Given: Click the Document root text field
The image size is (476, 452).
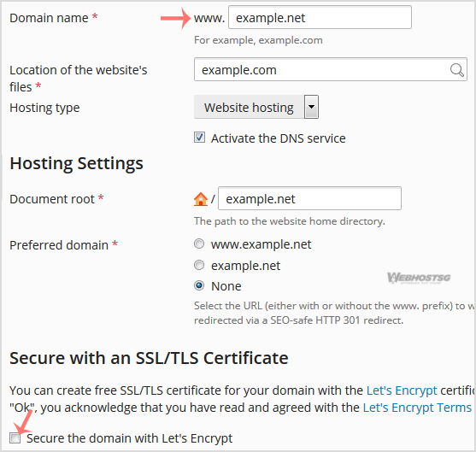Looking at the screenshot, I should (309, 198).
